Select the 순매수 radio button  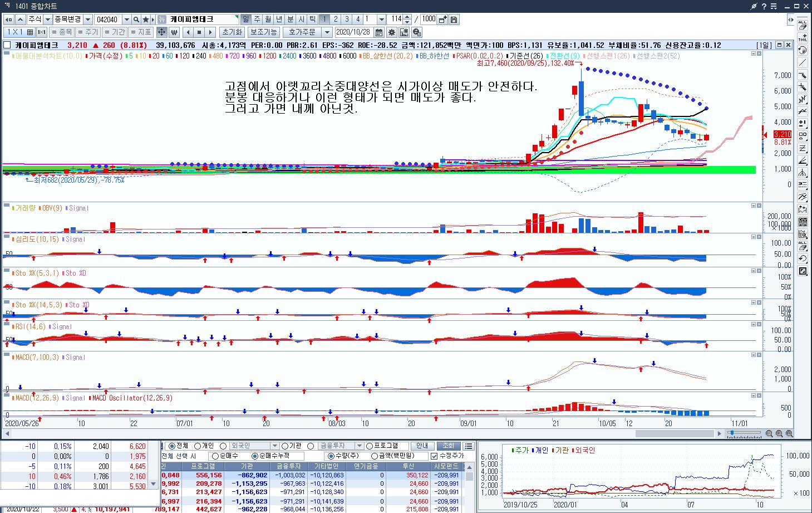[215, 456]
